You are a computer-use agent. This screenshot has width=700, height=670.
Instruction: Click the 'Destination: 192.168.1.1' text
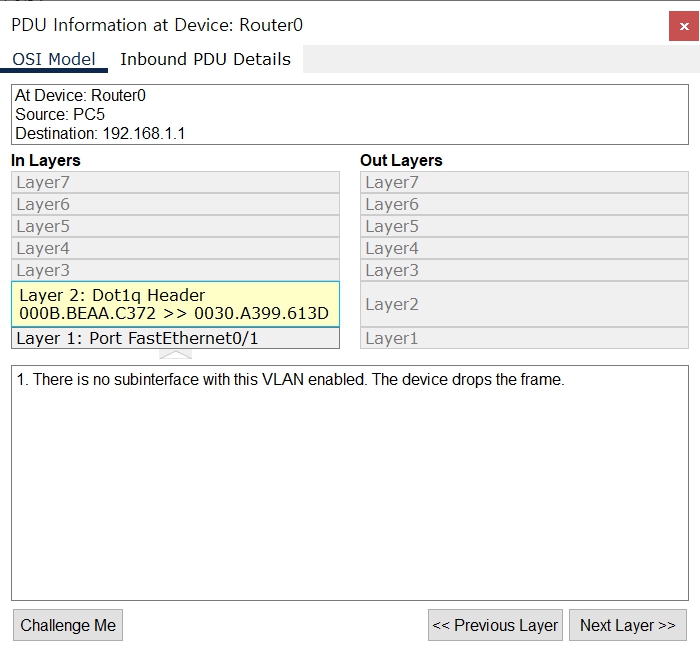[100, 133]
